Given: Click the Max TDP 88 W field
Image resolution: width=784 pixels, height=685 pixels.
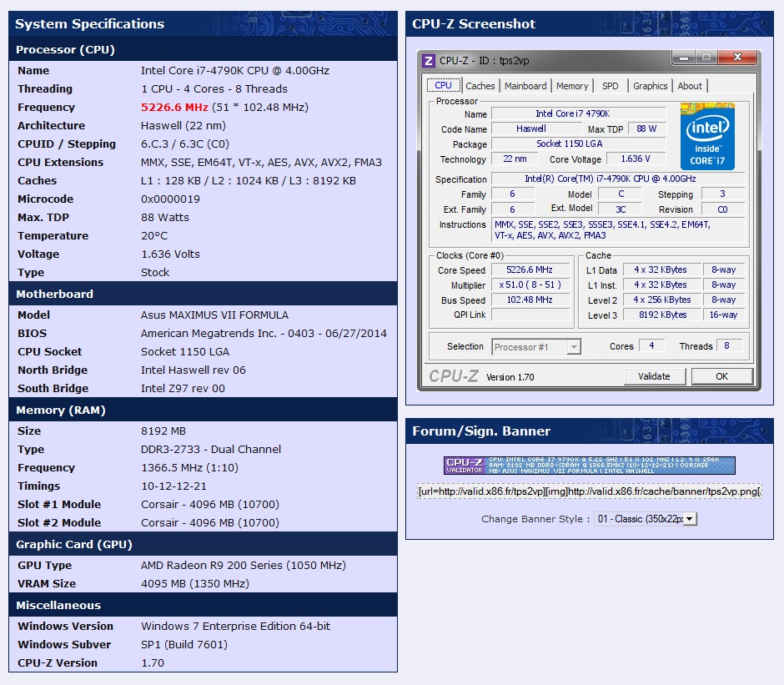Looking at the screenshot, I should 646,128.
